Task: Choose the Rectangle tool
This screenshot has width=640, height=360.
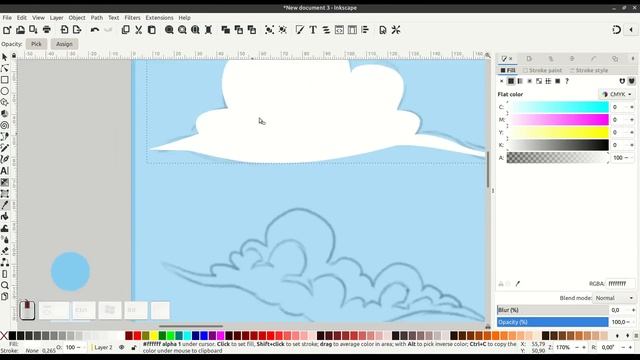Action: coord(4,80)
